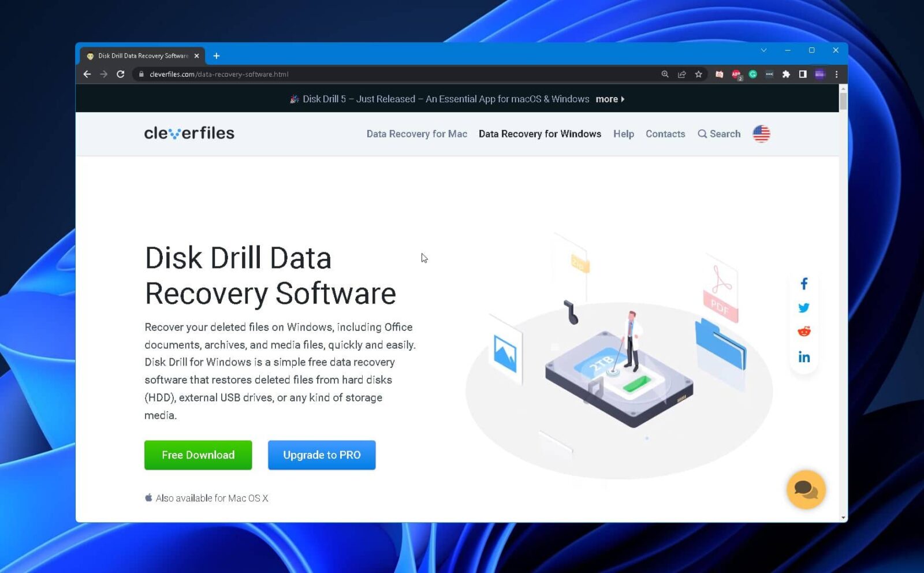
Task: Share the page on Twitter
Action: coord(804,307)
